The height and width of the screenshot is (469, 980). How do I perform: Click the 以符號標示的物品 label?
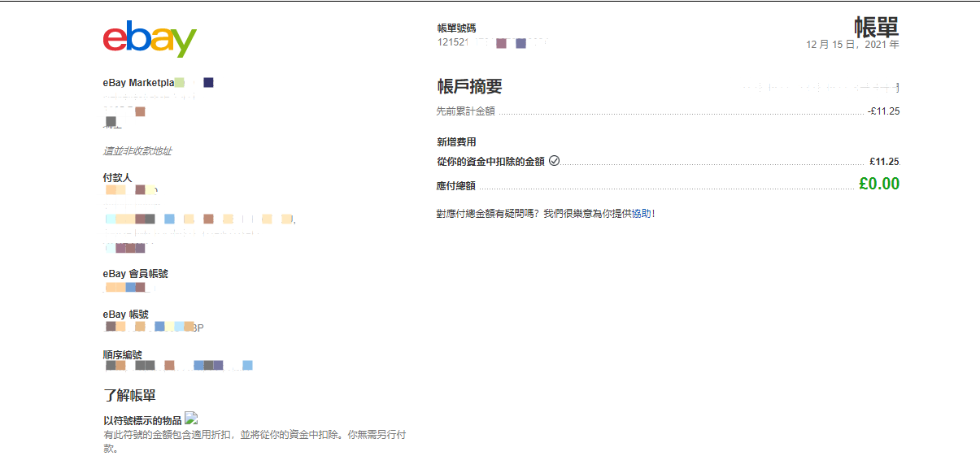(142, 421)
